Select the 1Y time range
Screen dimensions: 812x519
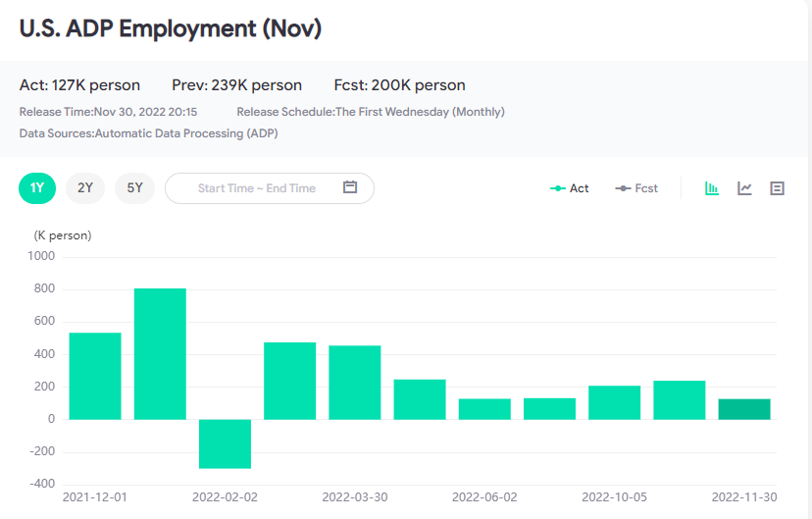click(37, 187)
